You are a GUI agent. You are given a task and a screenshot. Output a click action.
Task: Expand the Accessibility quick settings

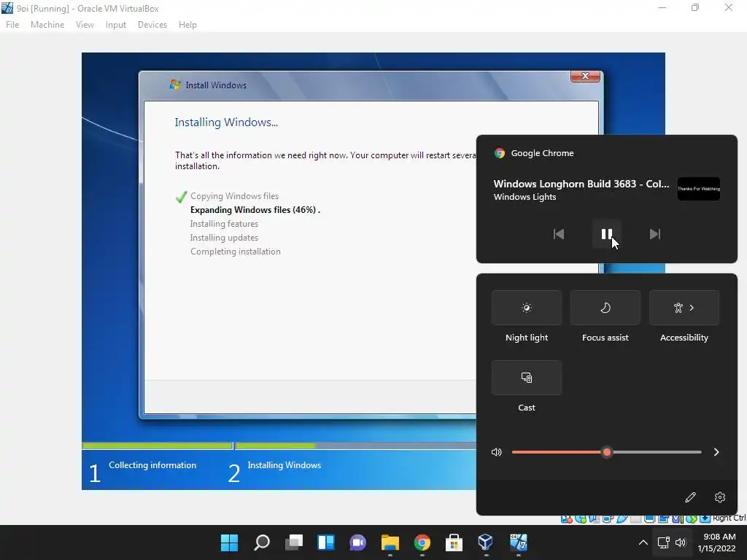[684, 308]
